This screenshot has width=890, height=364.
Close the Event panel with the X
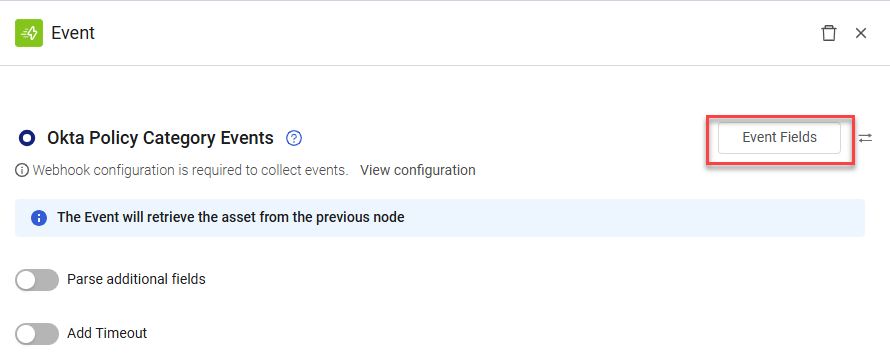(860, 34)
